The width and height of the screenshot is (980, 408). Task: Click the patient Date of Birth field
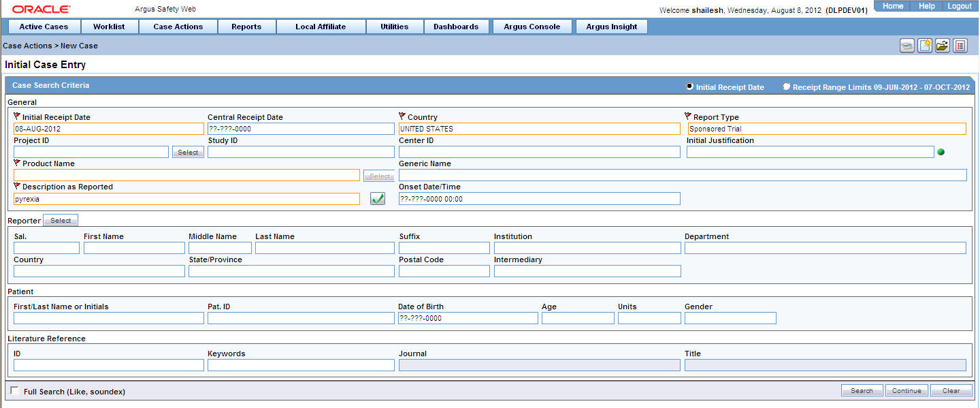coord(468,318)
